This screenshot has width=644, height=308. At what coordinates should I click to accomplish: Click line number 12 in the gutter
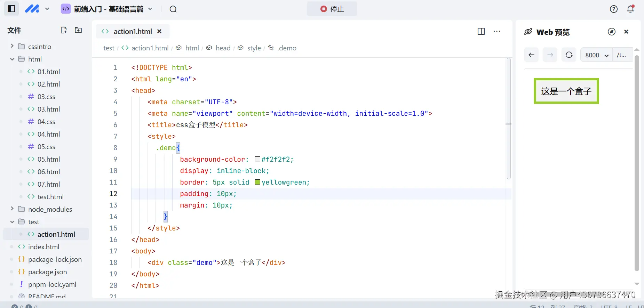113,194
